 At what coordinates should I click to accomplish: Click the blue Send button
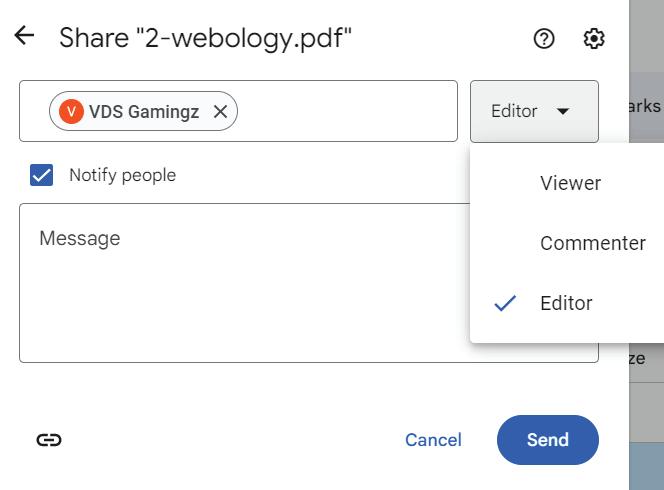(x=547, y=440)
